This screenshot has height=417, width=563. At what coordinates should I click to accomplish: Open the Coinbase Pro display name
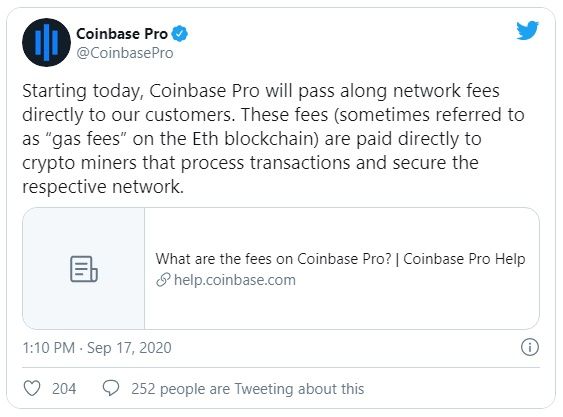coord(122,34)
